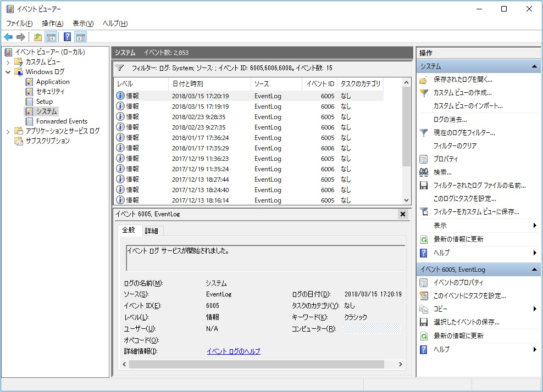Click the Forward arrow toolbar icon
Image resolution: width=543 pixels, height=392 pixels.
[x=21, y=37]
